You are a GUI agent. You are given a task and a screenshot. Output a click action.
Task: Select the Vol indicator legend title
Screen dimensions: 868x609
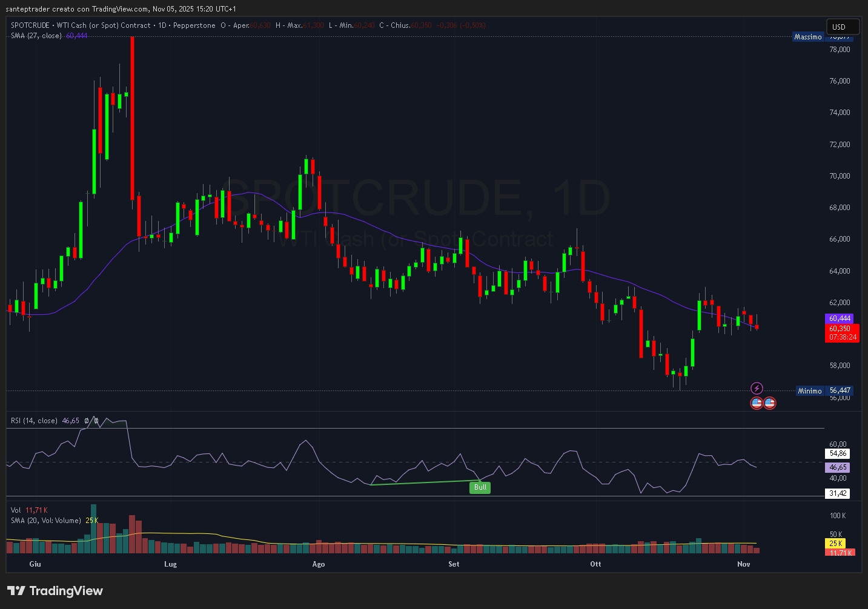click(16, 510)
